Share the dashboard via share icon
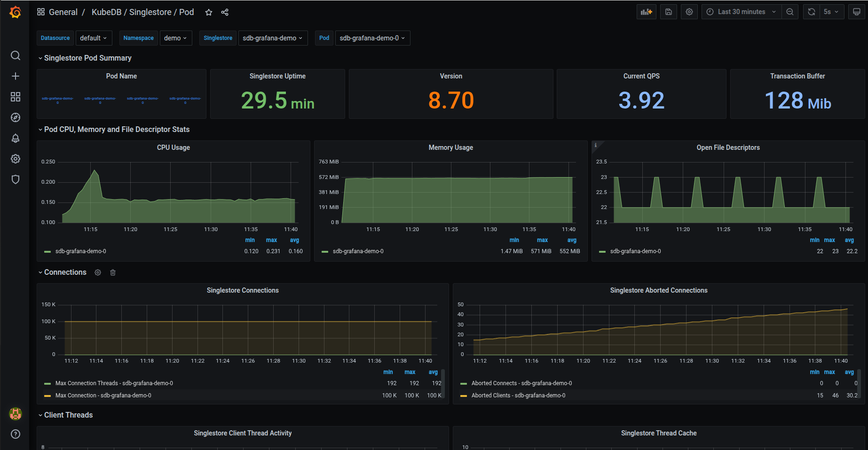Viewport: 868px width, 450px height. [x=225, y=12]
